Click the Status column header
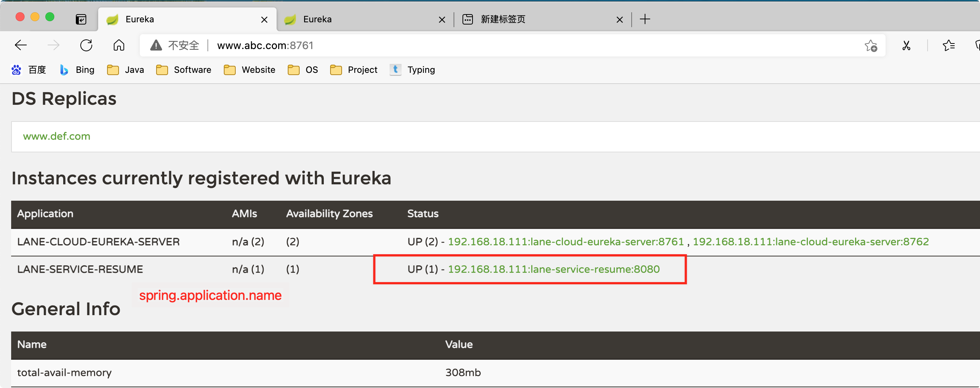Viewport: 980px width, 388px height. tap(423, 214)
